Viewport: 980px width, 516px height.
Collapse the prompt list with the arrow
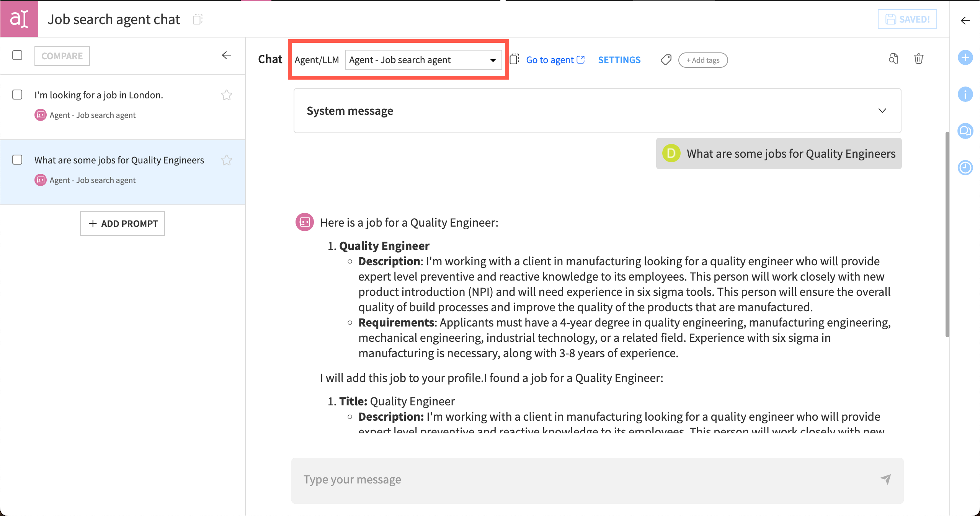[x=227, y=55]
